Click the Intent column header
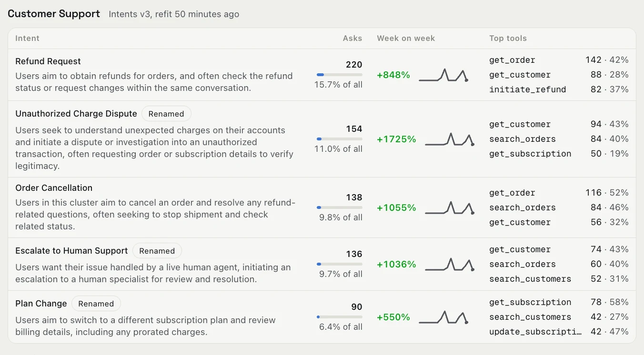Screen dimensions: 644x355 27,39
